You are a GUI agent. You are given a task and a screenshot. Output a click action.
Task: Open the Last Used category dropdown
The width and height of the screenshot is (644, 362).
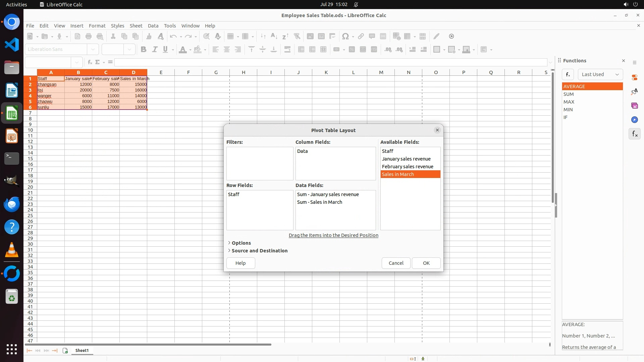(600, 74)
